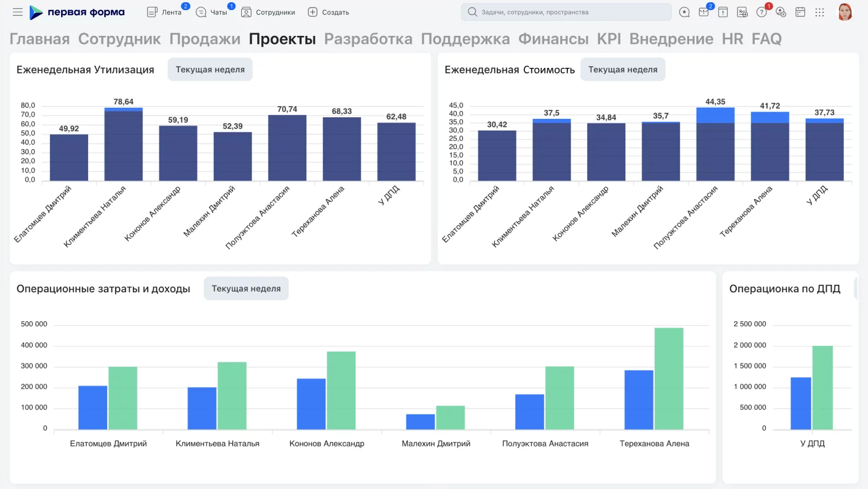Viewport: 868px width, 489px height.
Task: Click the hamburger menu icon
Action: tap(17, 11)
